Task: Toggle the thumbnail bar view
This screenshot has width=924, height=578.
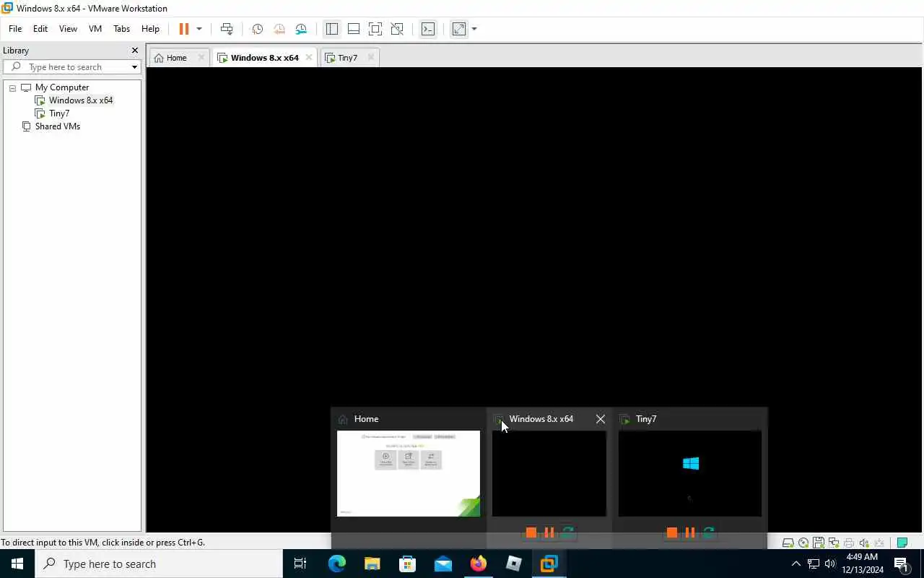Action: point(353,29)
